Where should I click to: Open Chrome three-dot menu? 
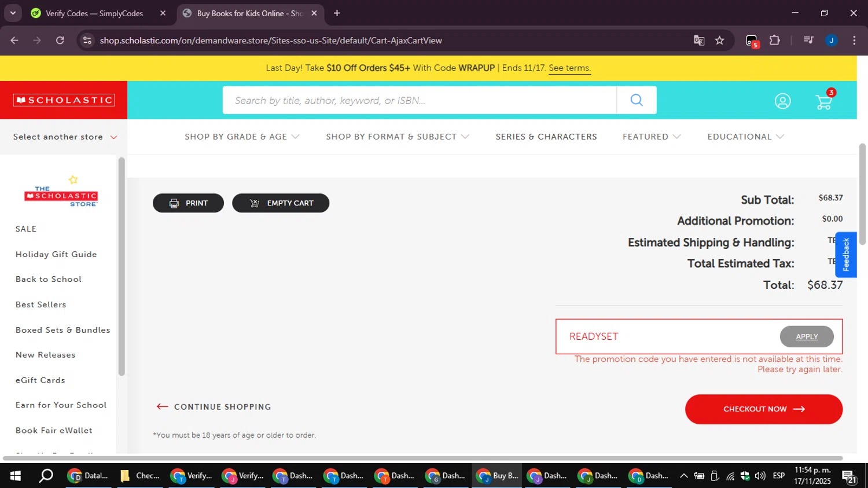coord(854,40)
